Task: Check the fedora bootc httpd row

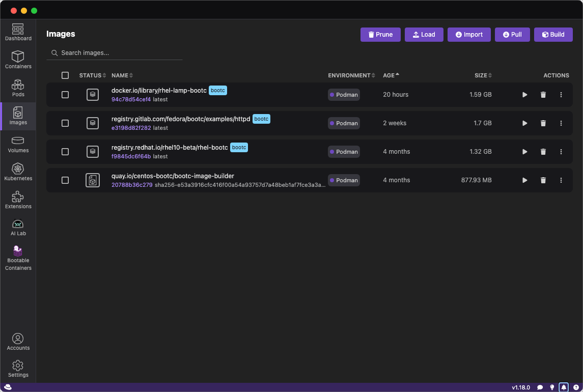Action: point(65,123)
